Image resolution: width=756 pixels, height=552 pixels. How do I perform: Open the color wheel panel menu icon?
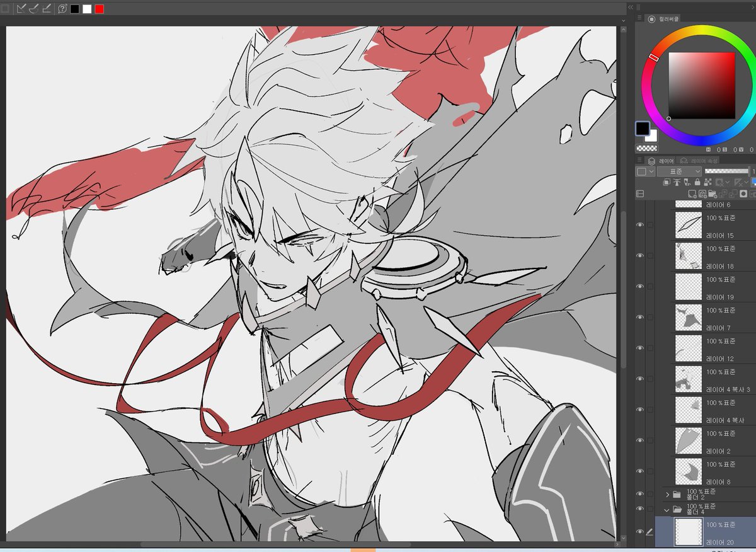tap(639, 19)
